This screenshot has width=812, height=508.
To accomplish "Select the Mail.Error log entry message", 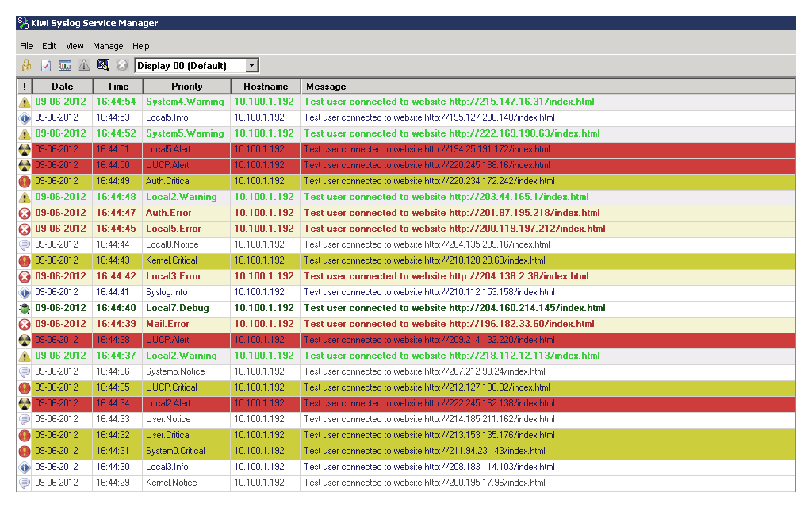I will pos(449,324).
